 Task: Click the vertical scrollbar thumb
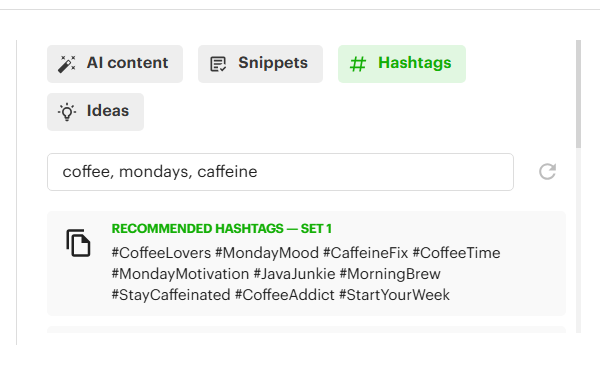coord(578,94)
